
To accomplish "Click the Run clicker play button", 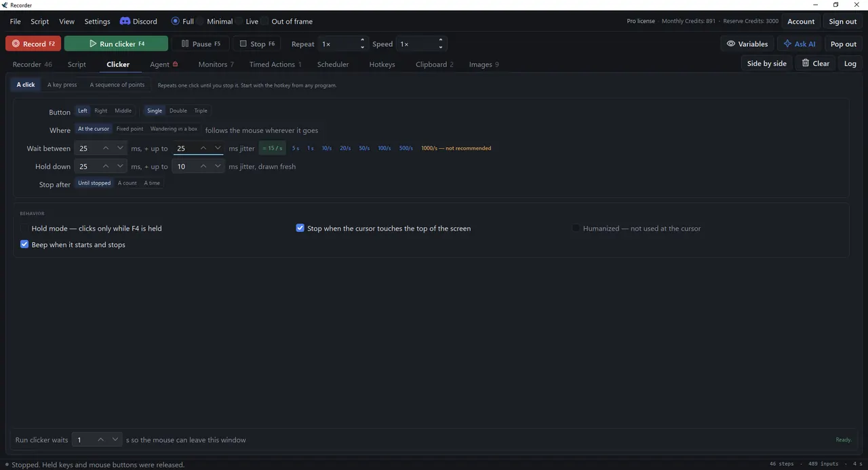I will coord(116,43).
